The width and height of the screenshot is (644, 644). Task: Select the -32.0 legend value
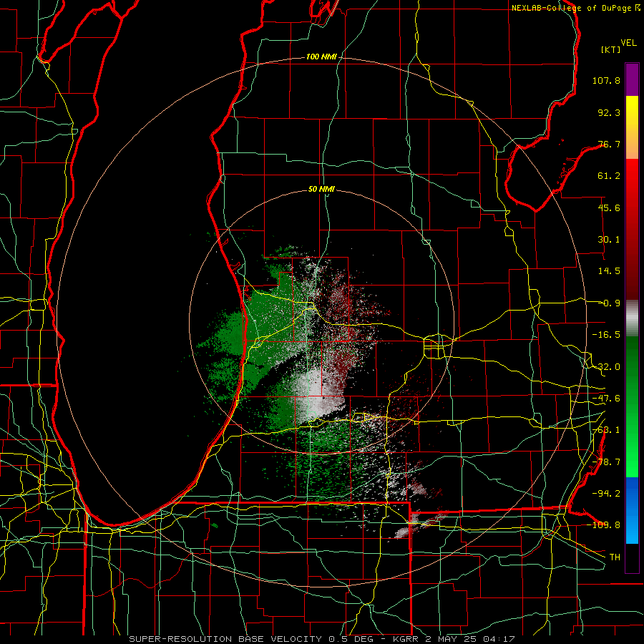pos(606,367)
